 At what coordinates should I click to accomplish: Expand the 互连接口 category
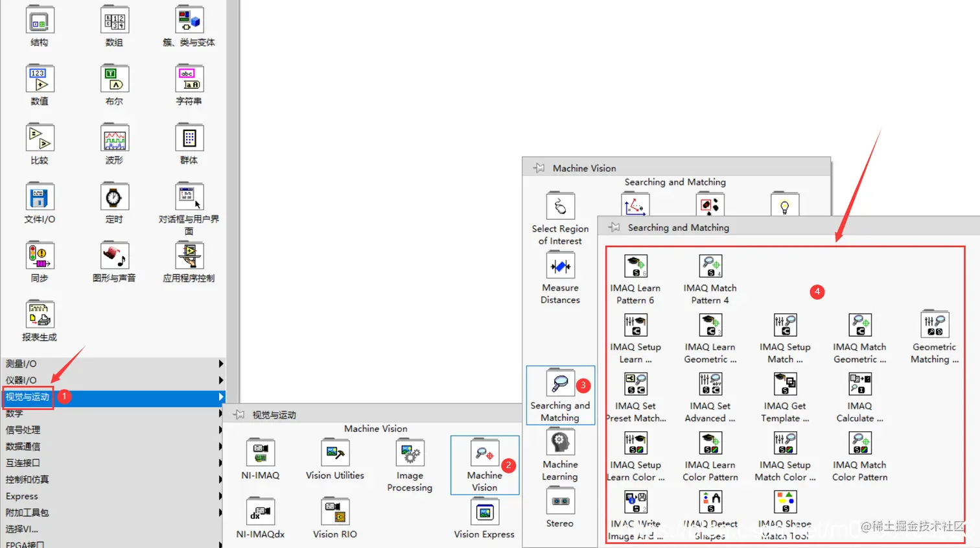[113, 463]
